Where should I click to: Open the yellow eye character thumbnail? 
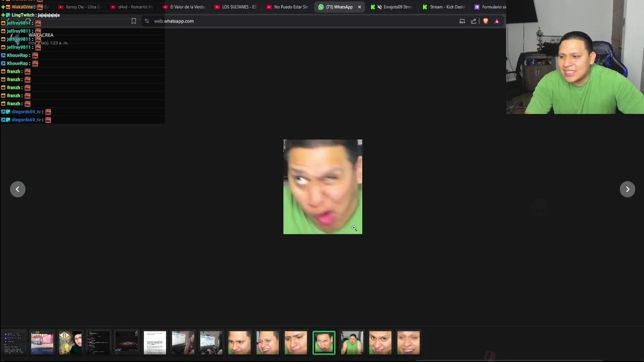point(70,343)
